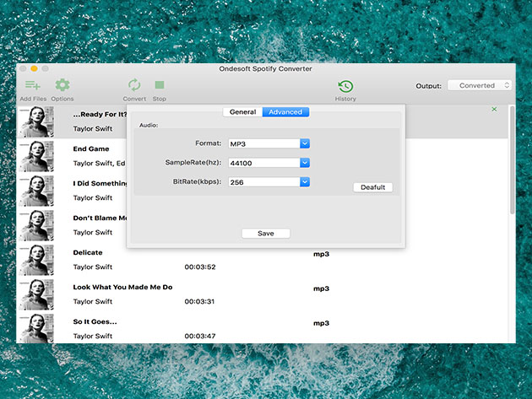Click in the SampleRate 44100 field
This screenshot has width=532, height=399.
tap(264, 163)
